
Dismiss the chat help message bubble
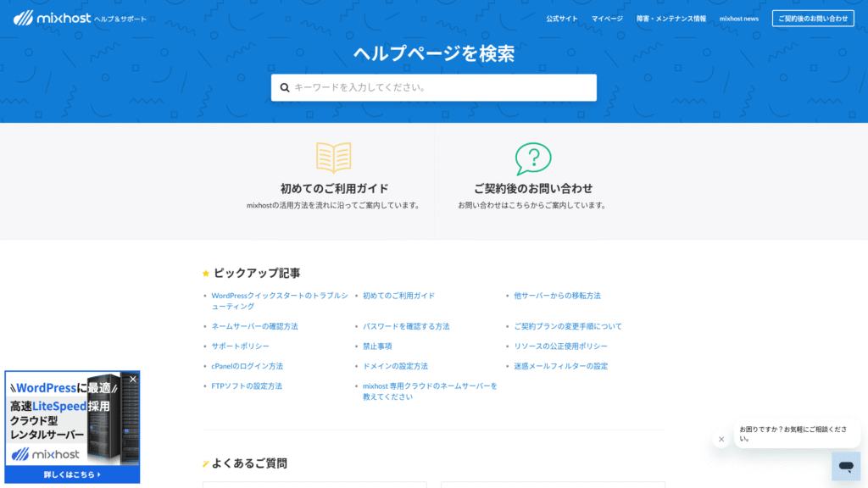pos(721,439)
